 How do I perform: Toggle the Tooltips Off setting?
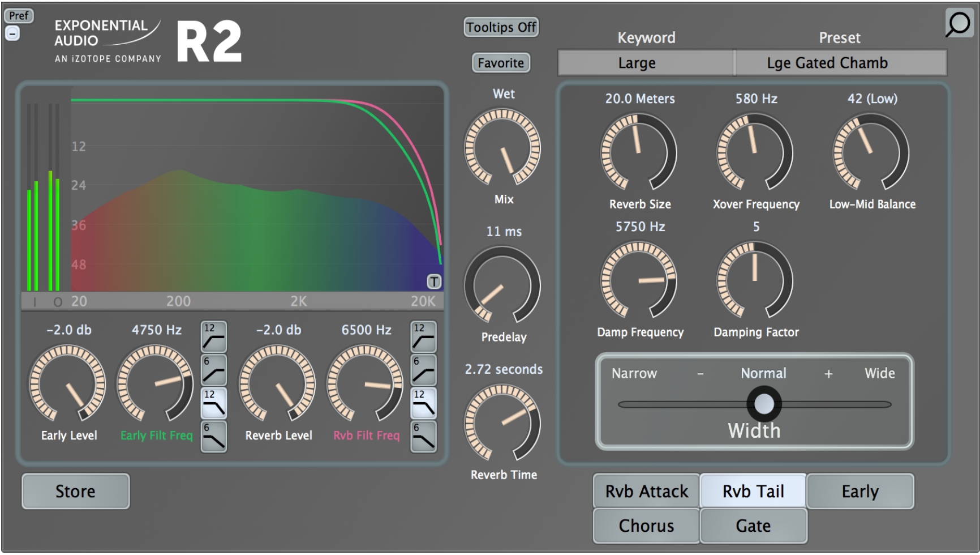pyautogui.click(x=500, y=27)
